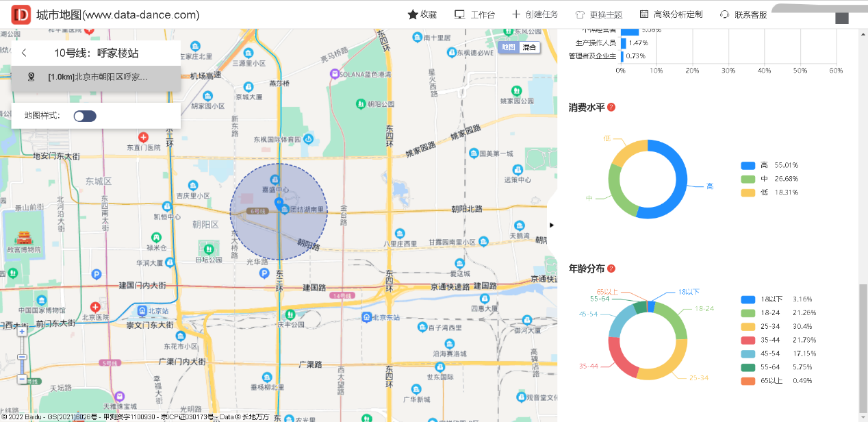Click the 55-64 5.75% legend swatch
This screenshot has height=422, width=868.
(748, 367)
